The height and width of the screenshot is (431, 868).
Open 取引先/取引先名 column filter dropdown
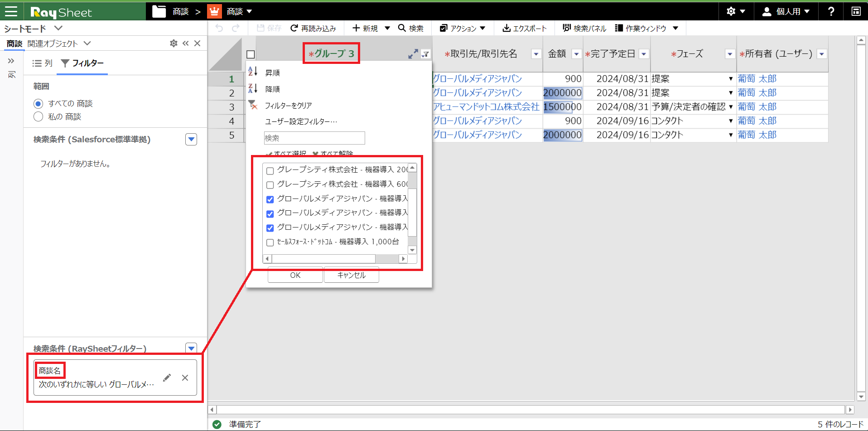click(x=536, y=54)
